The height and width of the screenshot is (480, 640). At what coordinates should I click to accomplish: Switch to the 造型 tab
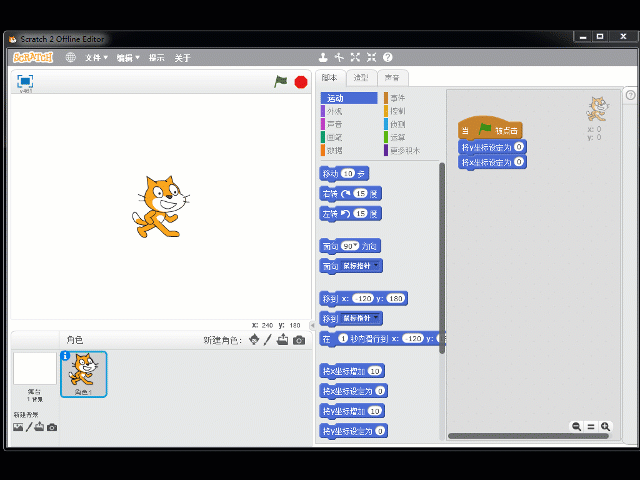pyautogui.click(x=361, y=78)
